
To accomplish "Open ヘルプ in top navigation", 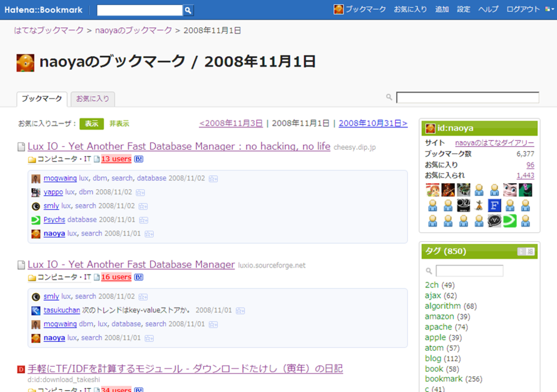I will click(x=488, y=9).
